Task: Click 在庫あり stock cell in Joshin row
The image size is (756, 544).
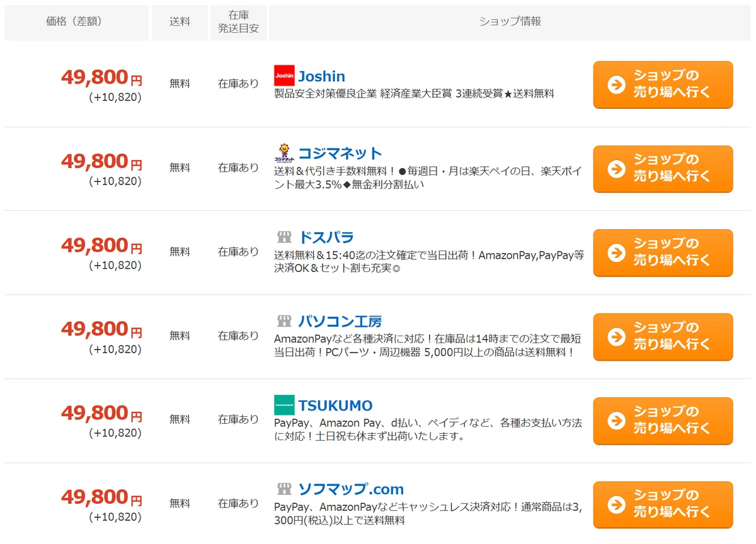Action: click(x=238, y=84)
